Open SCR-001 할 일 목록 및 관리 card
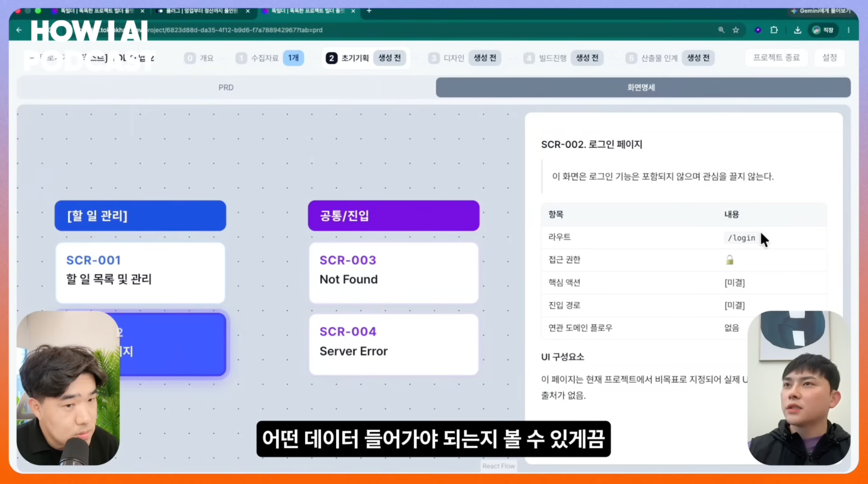 pyautogui.click(x=140, y=273)
